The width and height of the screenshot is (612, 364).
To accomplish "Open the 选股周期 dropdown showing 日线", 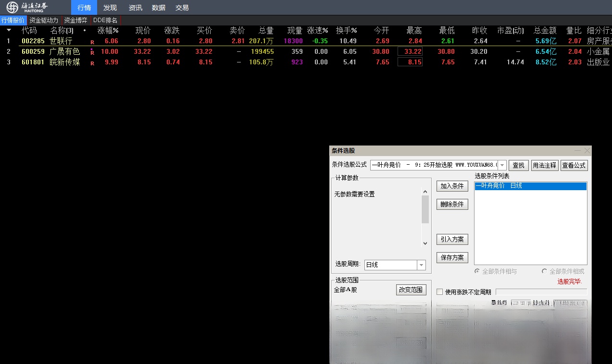I will coord(420,265).
